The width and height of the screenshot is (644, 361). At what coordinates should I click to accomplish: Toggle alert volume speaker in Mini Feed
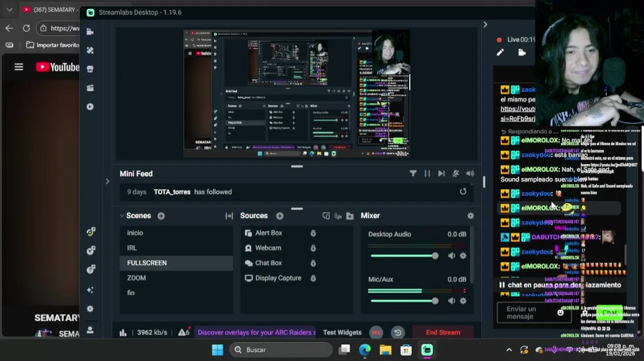[x=470, y=173]
